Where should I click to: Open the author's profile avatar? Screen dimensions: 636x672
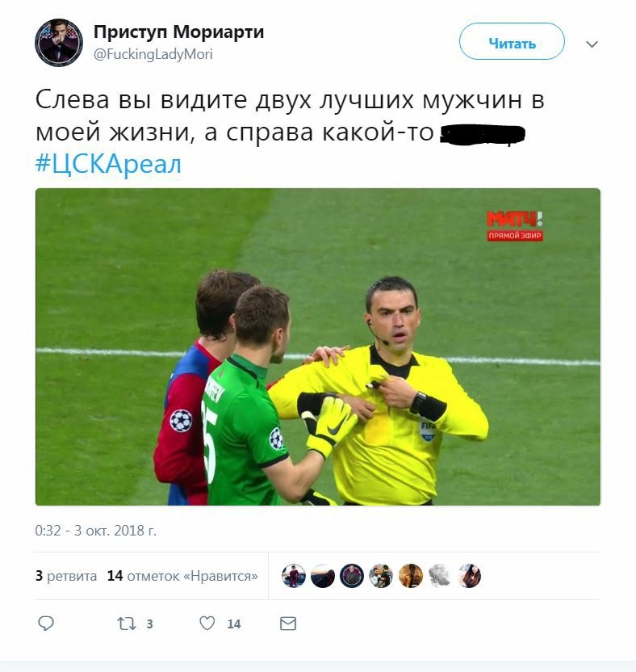[59, 43]
